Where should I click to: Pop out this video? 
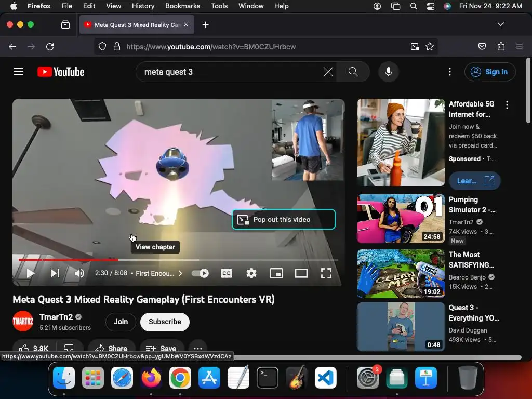284,220
